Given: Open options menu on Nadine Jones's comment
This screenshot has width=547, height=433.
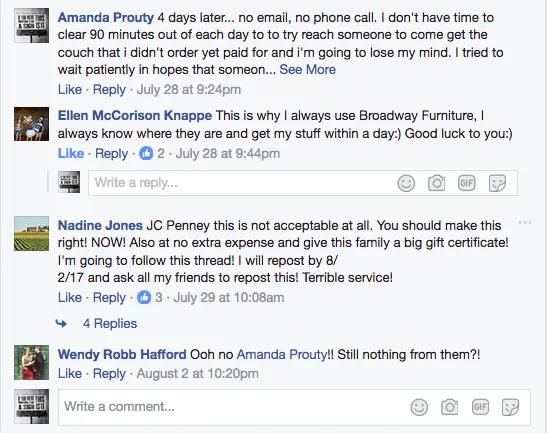Looking at the screenshot, I should pyautogui.click(x=525, y=222).
